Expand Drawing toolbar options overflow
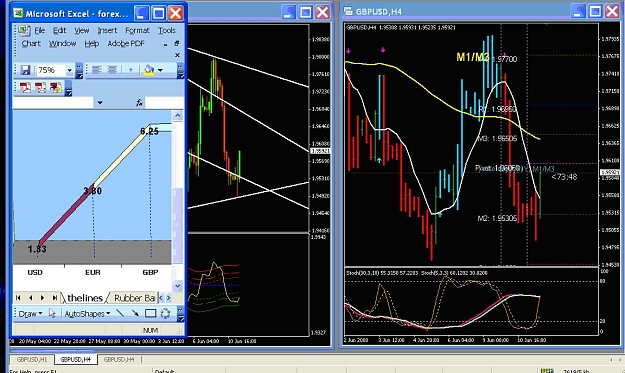 180,314
